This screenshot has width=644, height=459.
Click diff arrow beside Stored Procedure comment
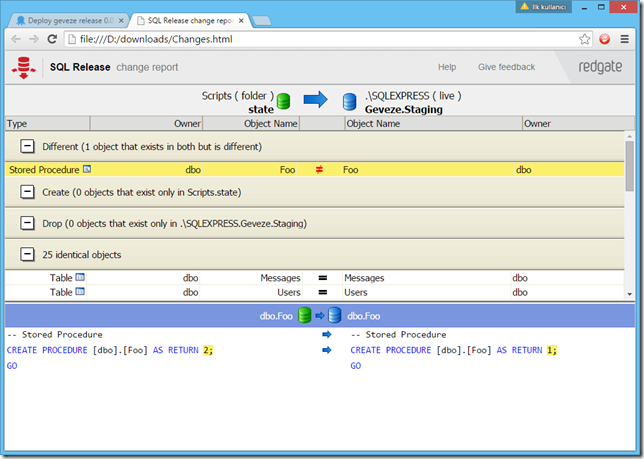click(x=327, y=335)
